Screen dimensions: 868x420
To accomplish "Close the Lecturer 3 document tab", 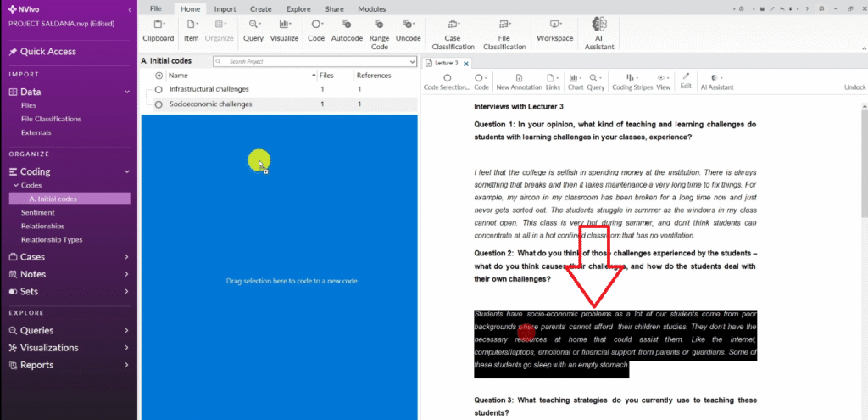I will 466,64.
